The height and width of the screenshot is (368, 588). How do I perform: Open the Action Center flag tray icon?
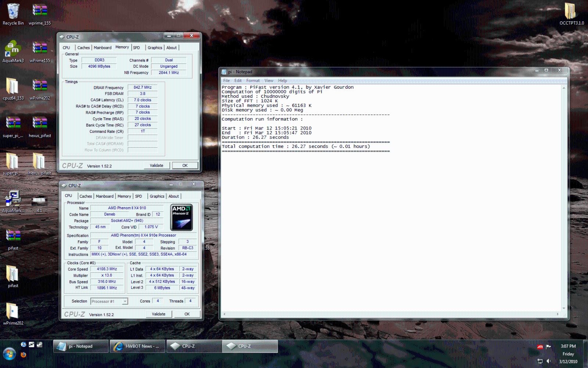click(x=548, y=347)
